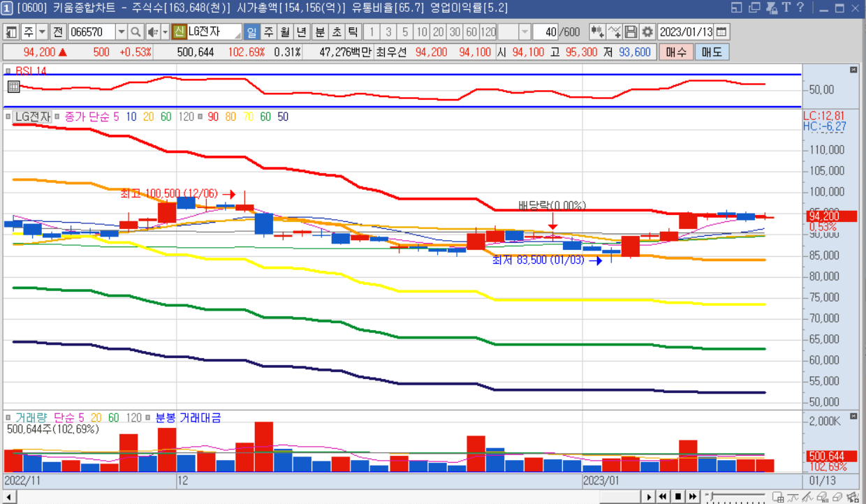
Task: Click the bottom-right table layout icon
Action: tap(778, 496)
